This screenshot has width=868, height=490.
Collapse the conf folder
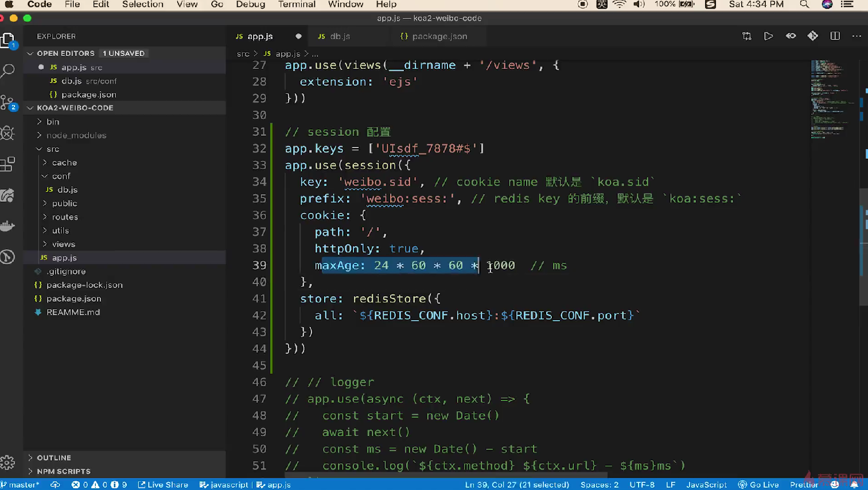[61, 176]
